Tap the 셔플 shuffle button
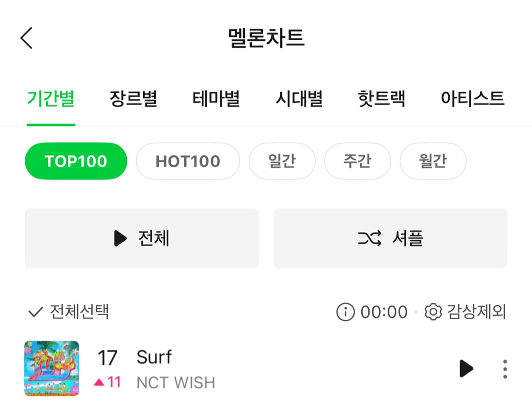Image resolution: width=532 pixels, height=411 pixels. (390, 239)
